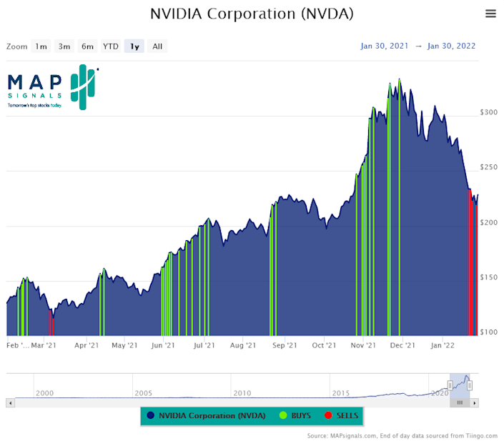Click the NVIDIA Corporation (NVDA) chart title

coord(252,14)
